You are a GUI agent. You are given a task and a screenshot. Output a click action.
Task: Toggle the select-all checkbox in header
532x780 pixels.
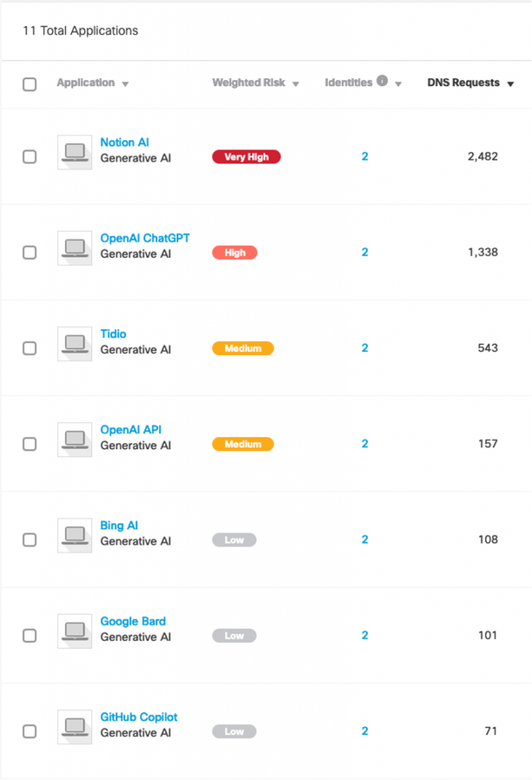[30, 85]
